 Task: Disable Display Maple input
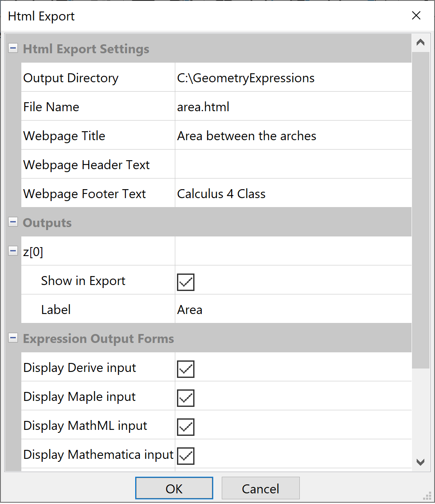[x=185, y=397]
